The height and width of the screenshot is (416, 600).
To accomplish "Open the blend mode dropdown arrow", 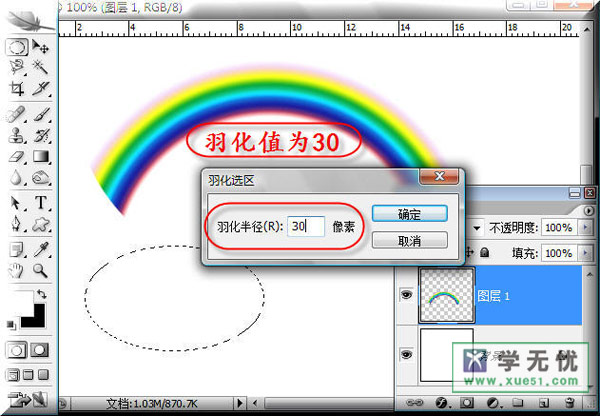I will 477,228.
